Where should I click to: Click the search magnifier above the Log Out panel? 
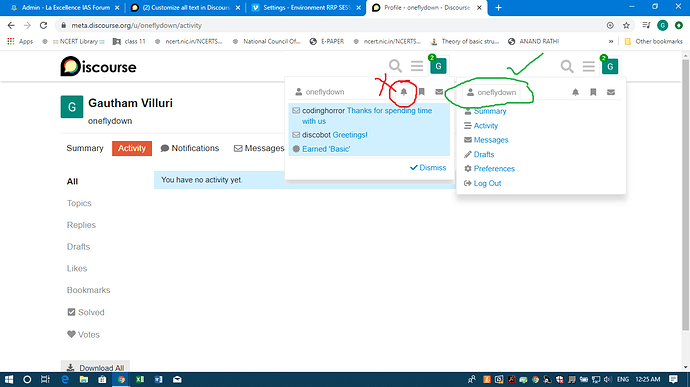567,66
